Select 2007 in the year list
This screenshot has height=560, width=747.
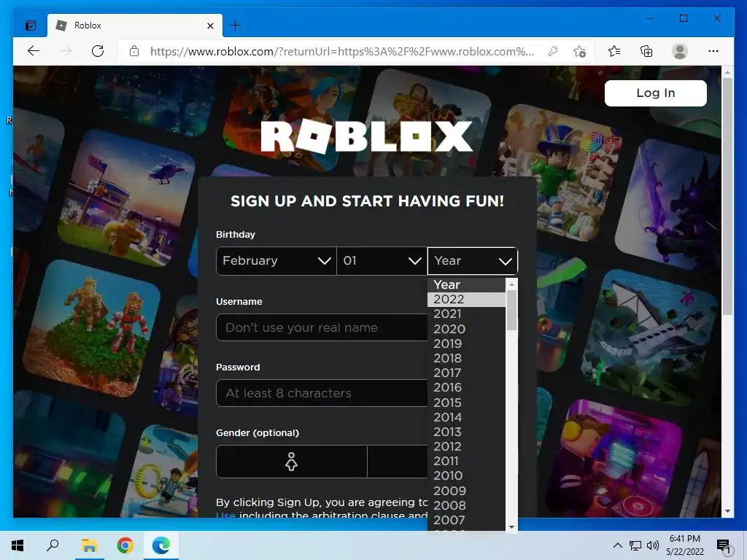tap(466, 520)
